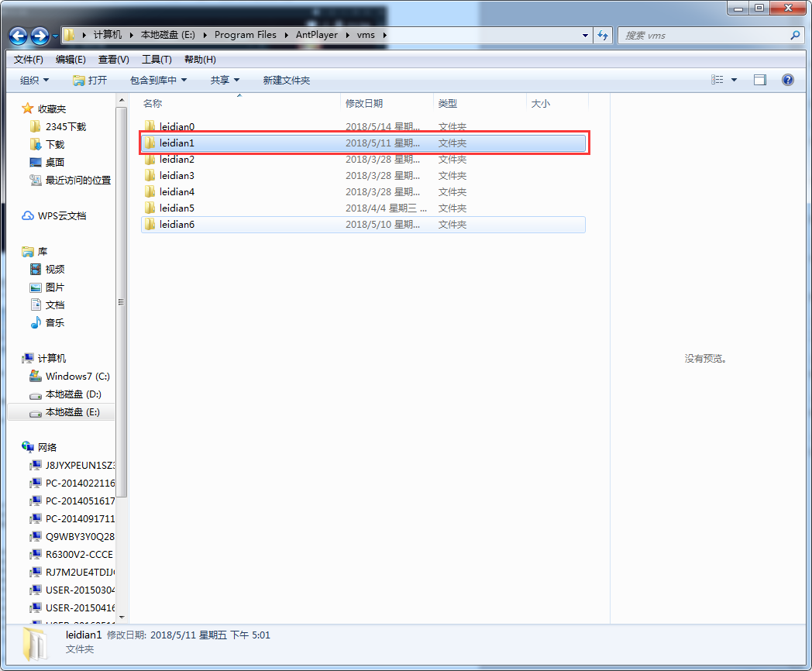Click the search magnifier icon
Screen dimensions: 812x671
click(x=795, y=36)
